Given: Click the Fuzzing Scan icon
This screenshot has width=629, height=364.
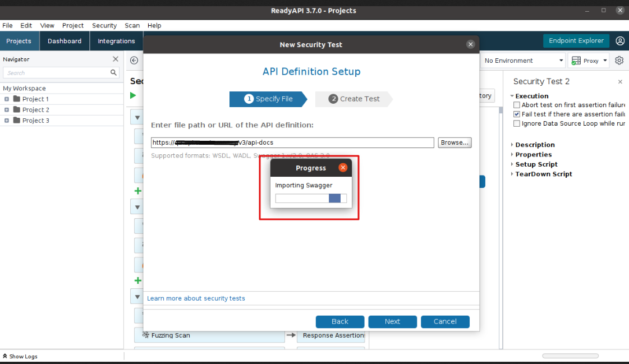Looking at the screenshot, I should (146, 335).
